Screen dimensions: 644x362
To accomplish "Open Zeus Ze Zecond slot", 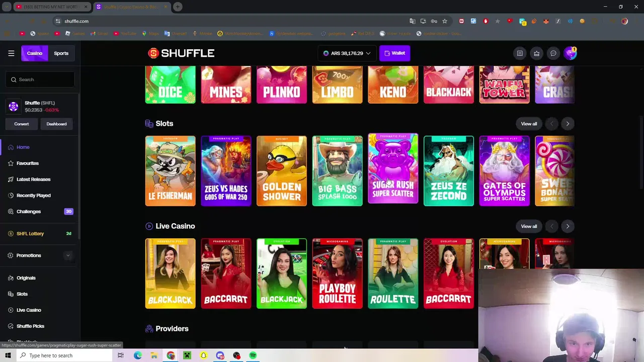I will [449, 171].
